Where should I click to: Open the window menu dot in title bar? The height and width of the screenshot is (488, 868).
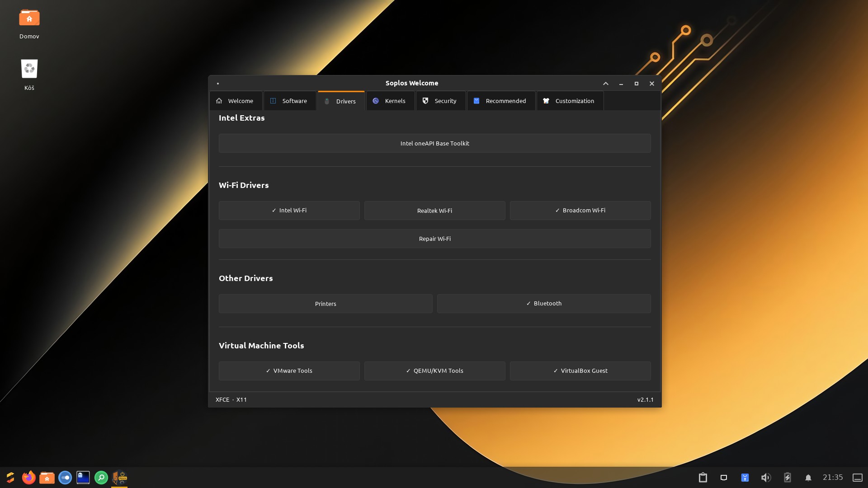tap(218, 84)
